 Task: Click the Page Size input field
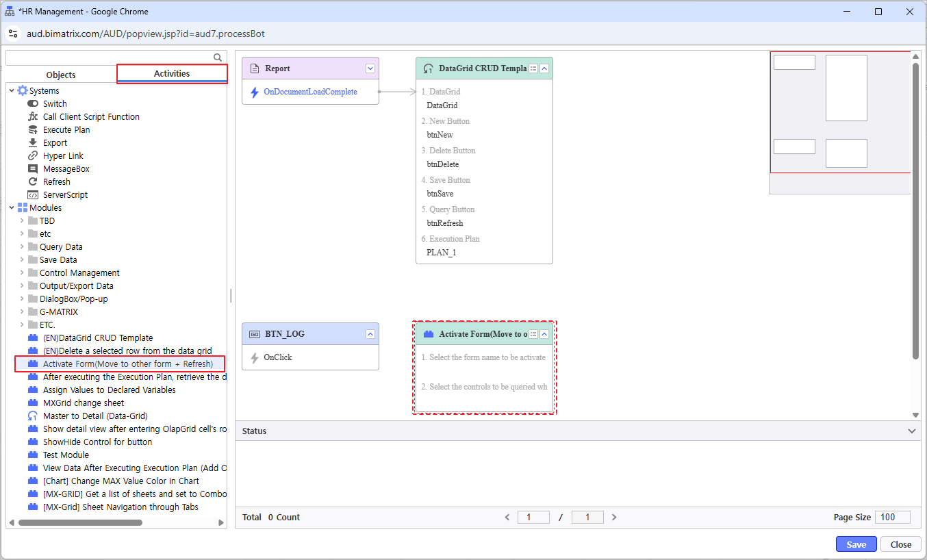[892, 517]
